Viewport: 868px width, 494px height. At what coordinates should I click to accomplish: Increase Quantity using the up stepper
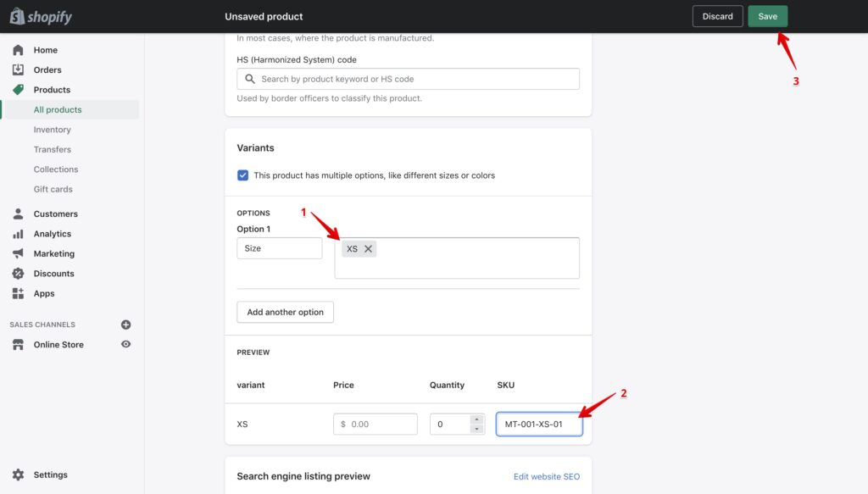477,419
